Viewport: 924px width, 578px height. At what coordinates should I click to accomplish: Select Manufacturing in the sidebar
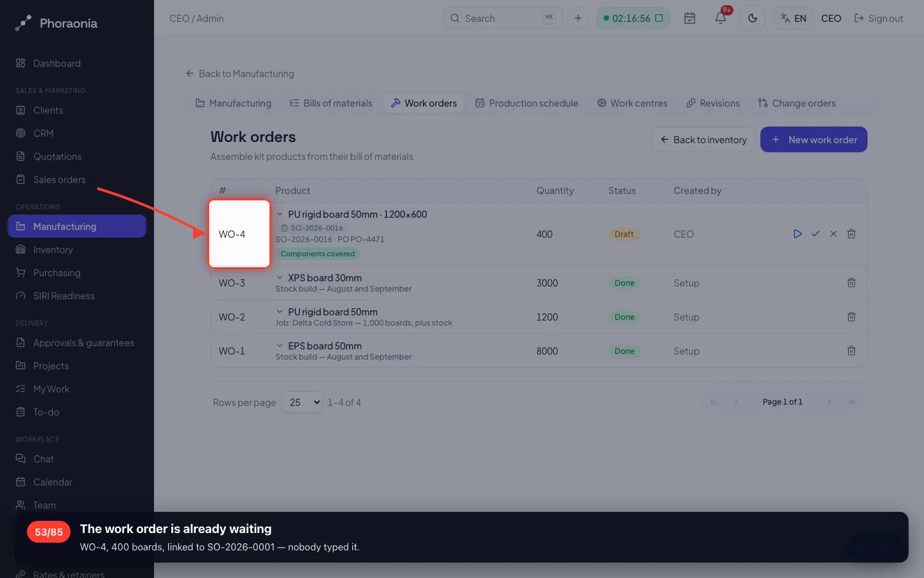tap(77, 226)
